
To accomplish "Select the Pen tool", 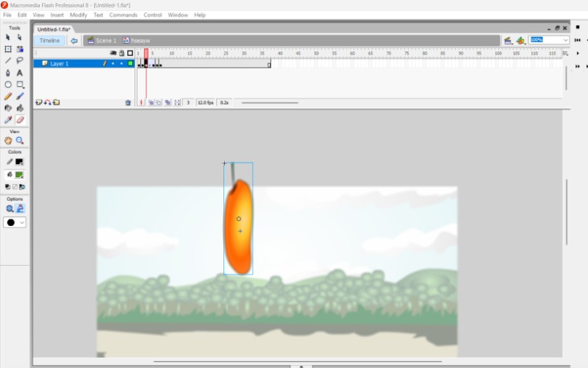I will [x=8, y=73].
